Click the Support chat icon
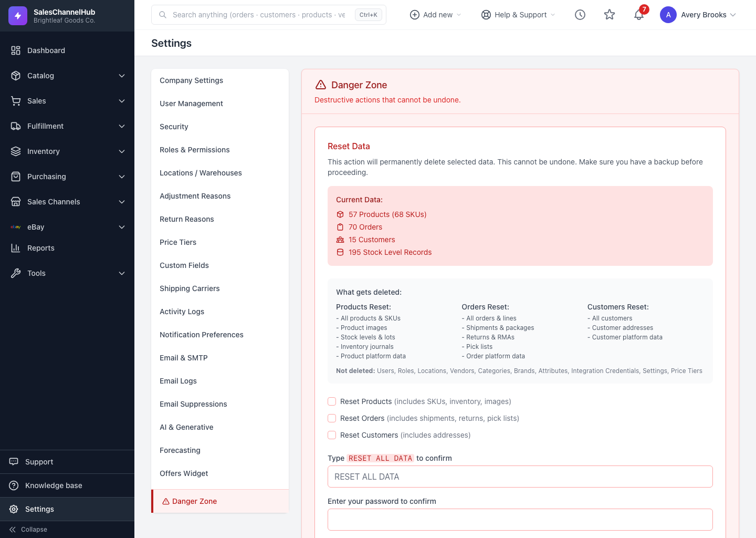The image size is (756, 538). coord(14,462)
